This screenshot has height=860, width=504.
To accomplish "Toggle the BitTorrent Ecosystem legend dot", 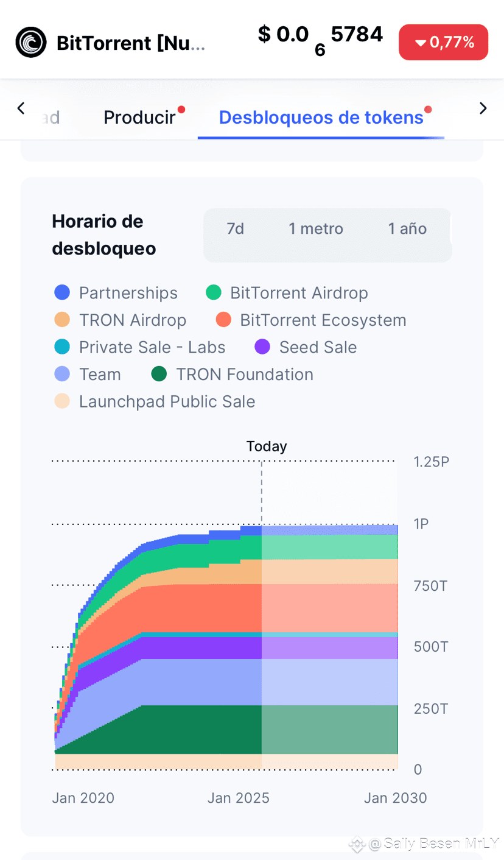I will point(223,320).
